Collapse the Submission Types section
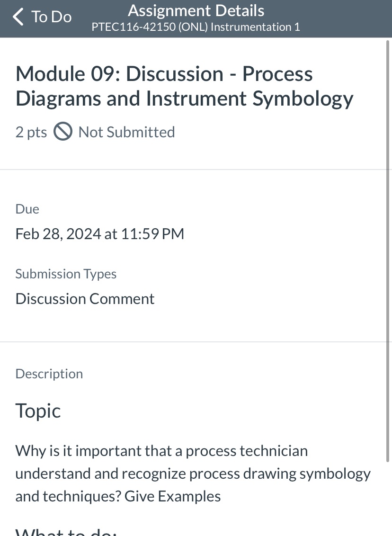The height and width of the screenshot is (536, 392). (x=66, y=273)
